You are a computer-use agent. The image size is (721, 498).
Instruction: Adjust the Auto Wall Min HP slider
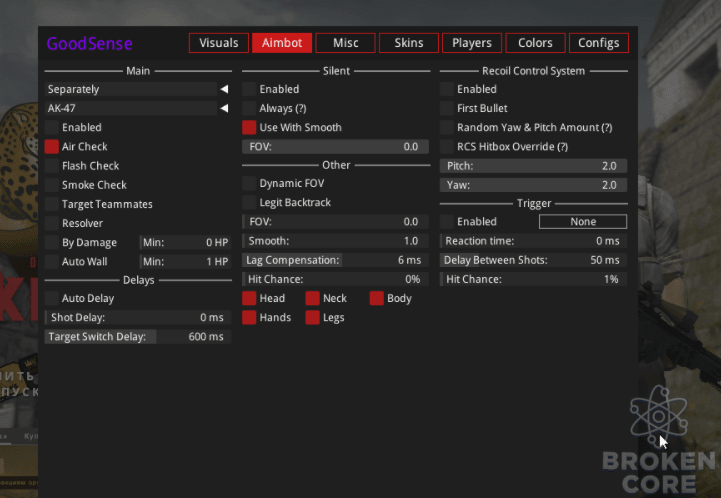click(185, 262)
